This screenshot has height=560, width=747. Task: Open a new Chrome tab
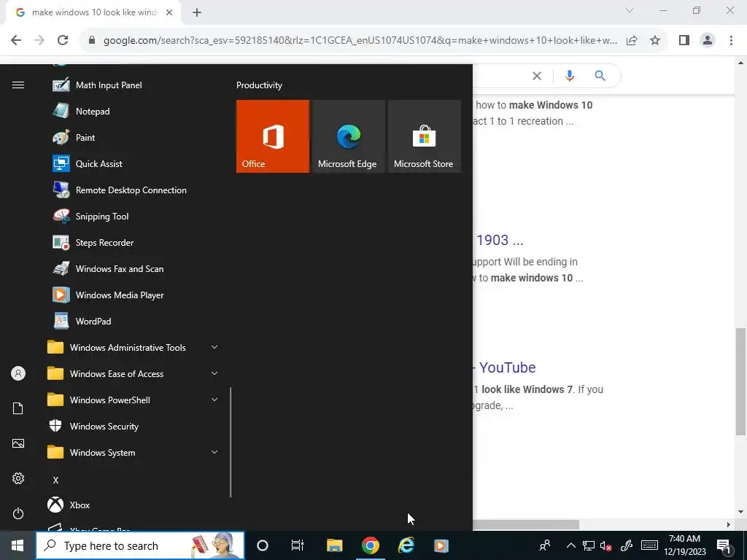coord(197,12)
